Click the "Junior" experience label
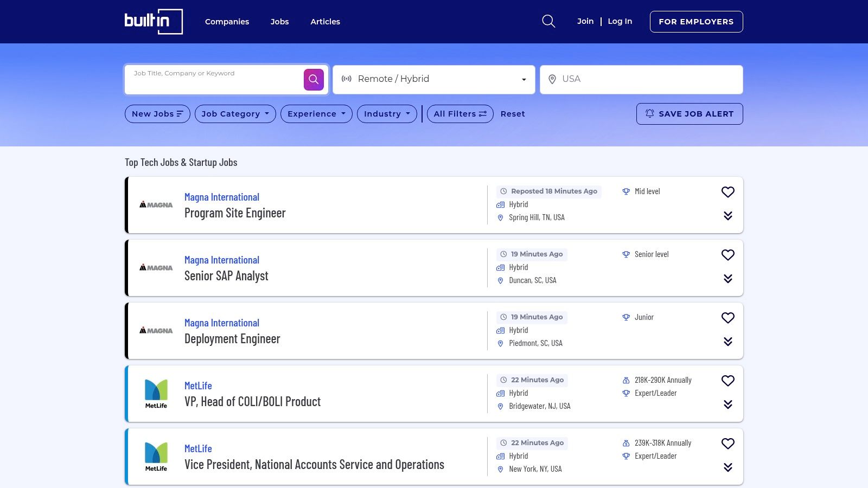Screen dimensions: 868x488 644,317
